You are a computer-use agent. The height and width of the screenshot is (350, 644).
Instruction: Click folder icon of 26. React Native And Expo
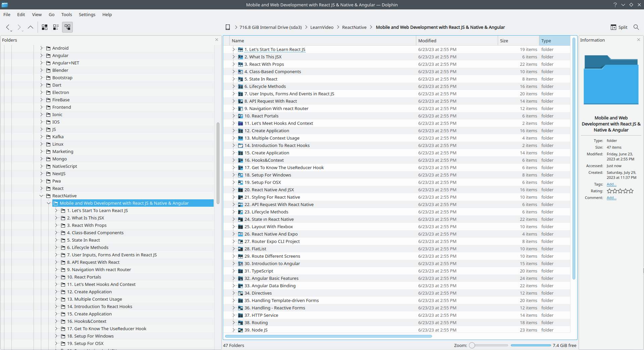240,234
